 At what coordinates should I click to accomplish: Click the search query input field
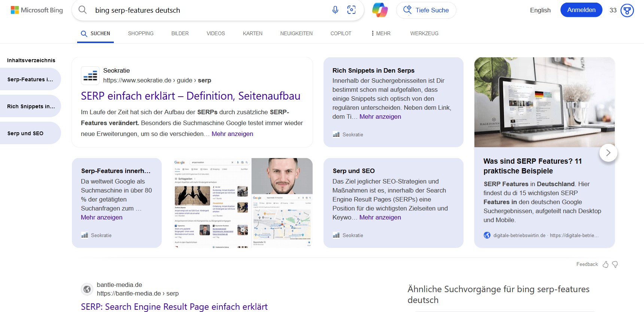pos(210,10)
